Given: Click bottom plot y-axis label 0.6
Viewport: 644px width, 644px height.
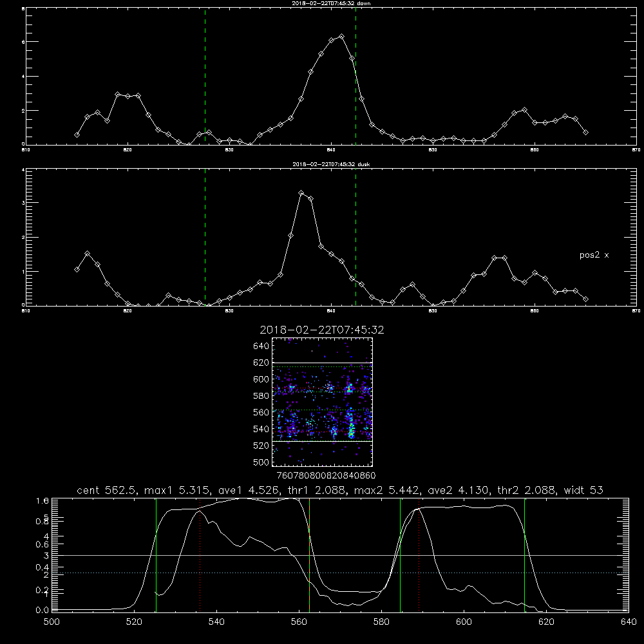Looking at the screenshot, I should (43, 544).
